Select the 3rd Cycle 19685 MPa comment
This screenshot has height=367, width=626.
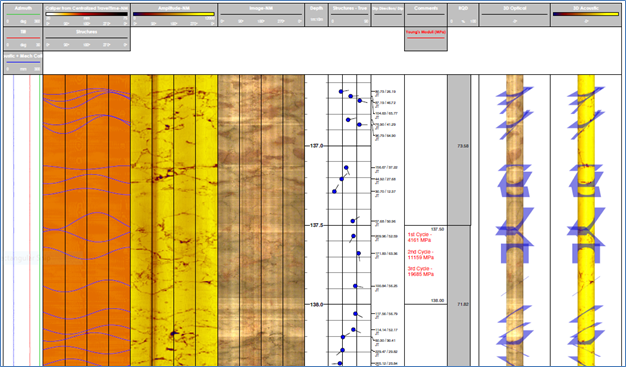coord(421,272)
